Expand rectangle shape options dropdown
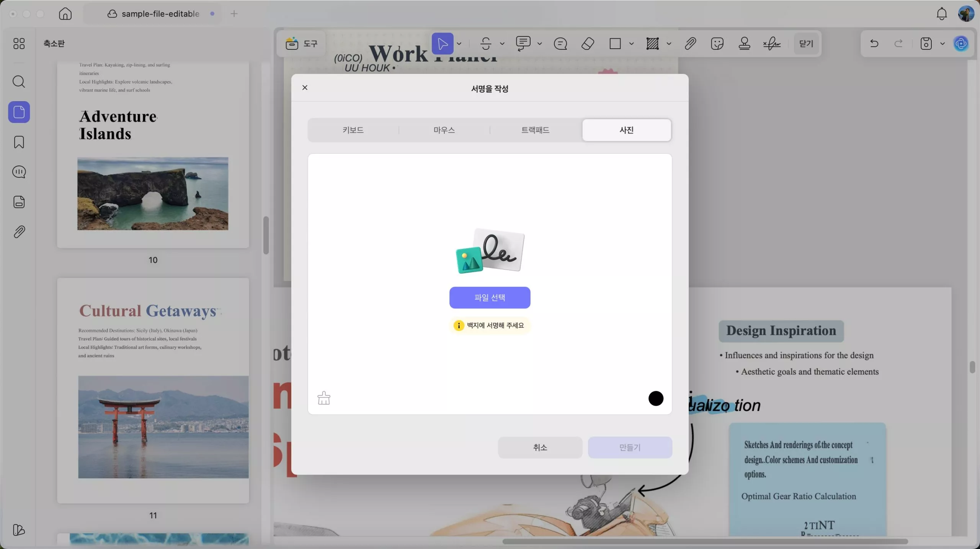The image size is (980, 549). [x=631, y=44]
